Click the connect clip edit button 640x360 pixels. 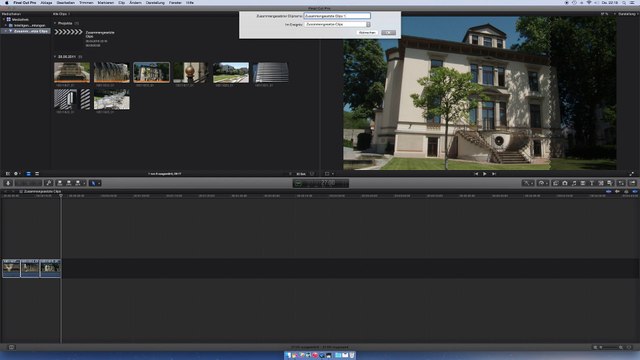tap(60, 183)
